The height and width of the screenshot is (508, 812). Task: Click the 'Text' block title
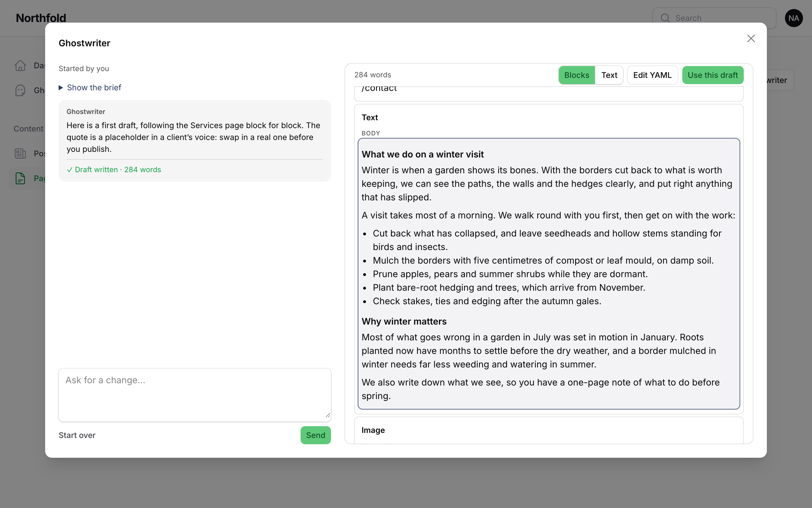coord(370,117)
